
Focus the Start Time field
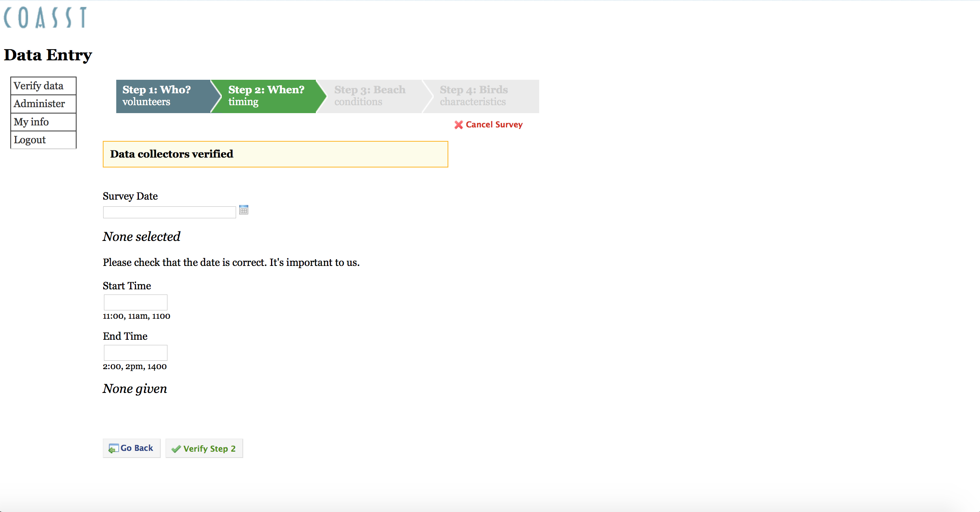click(x=135, y=302)
